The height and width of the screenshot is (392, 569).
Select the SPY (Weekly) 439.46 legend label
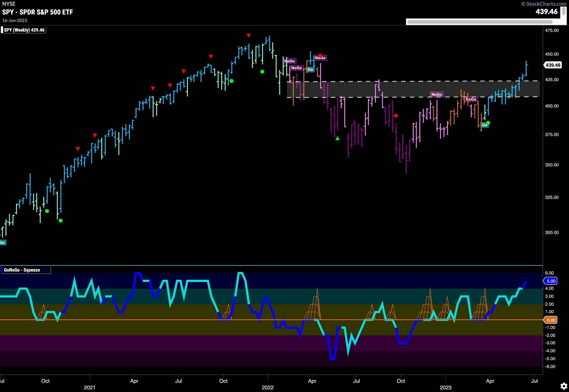24,30
